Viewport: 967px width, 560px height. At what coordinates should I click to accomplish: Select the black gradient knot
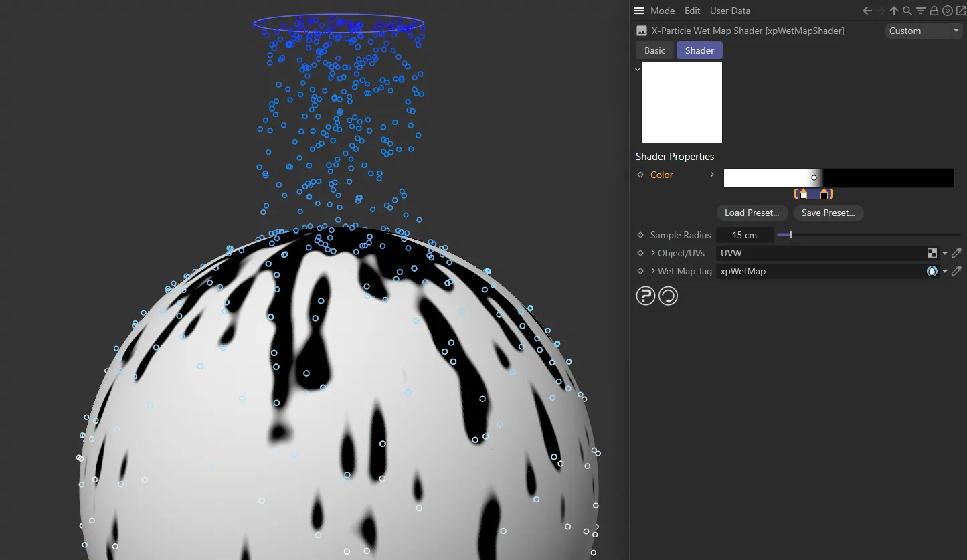tap(824, 195)
